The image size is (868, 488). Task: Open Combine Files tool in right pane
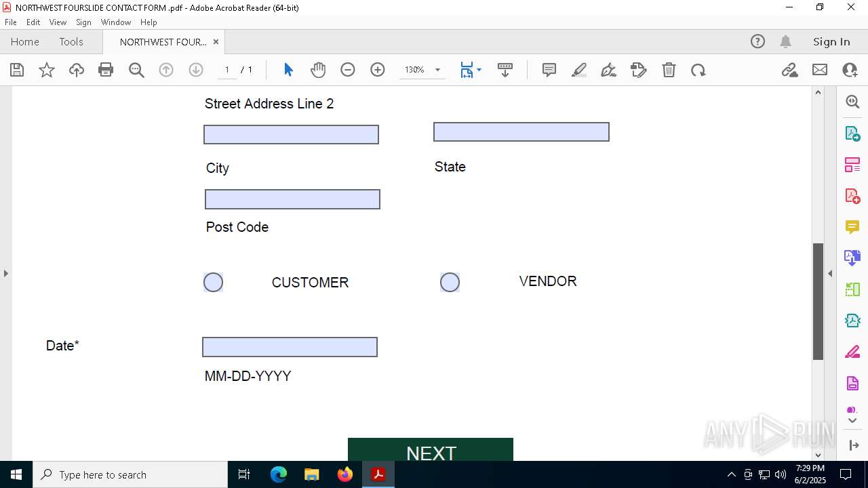(x=852, y=258)
